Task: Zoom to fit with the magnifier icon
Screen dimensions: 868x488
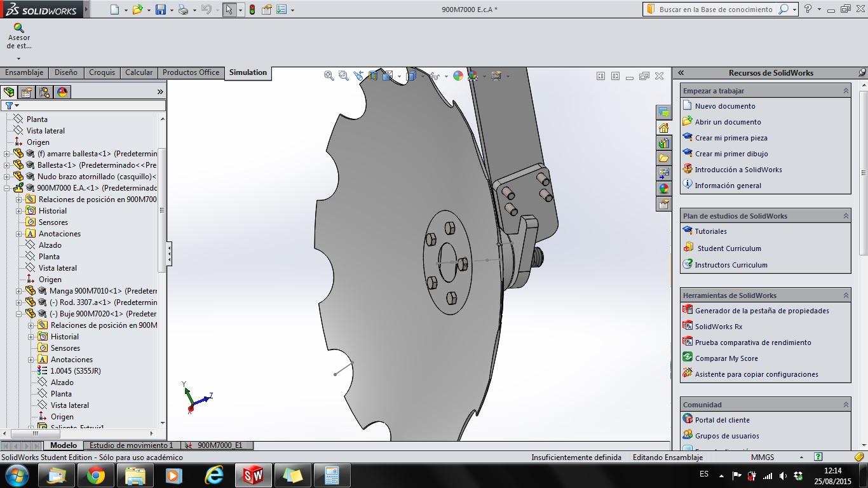Action: tap(329, 76)
